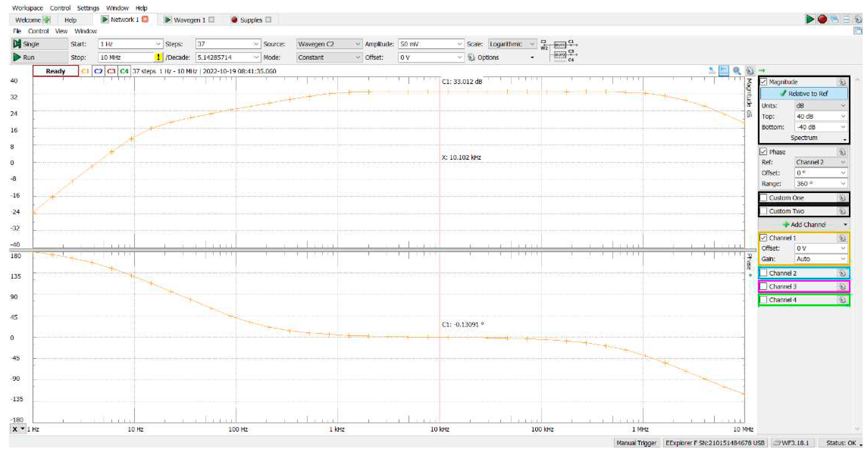Uncheck the Magnitude checkbox
Viewport: 868px width, 454px height.
(x=764, y=82)
